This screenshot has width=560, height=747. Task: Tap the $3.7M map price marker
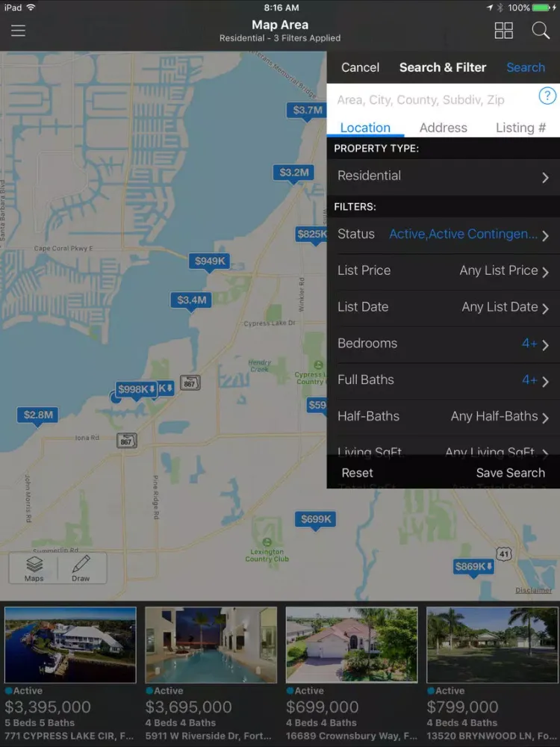307,111
